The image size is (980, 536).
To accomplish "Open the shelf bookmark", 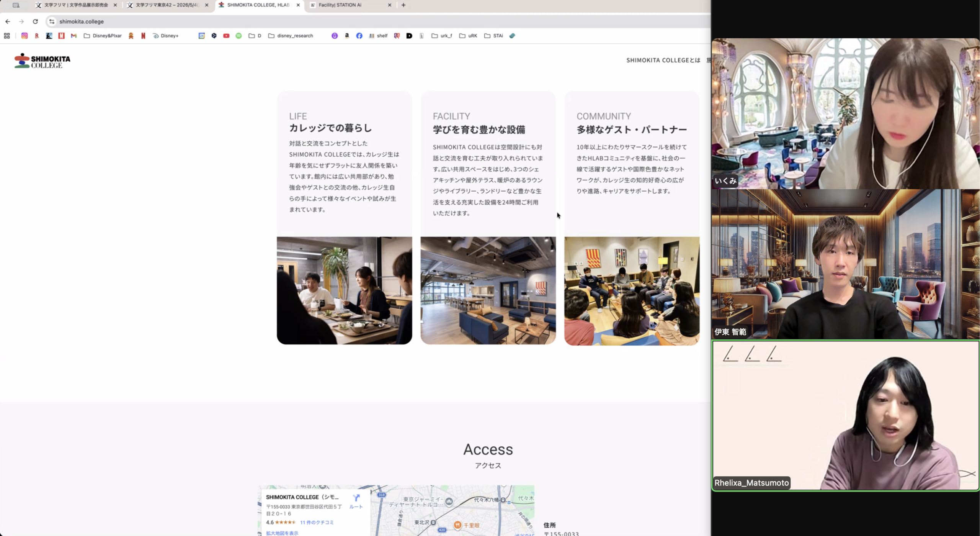I will pyautogui.click(x=378, y=36).
